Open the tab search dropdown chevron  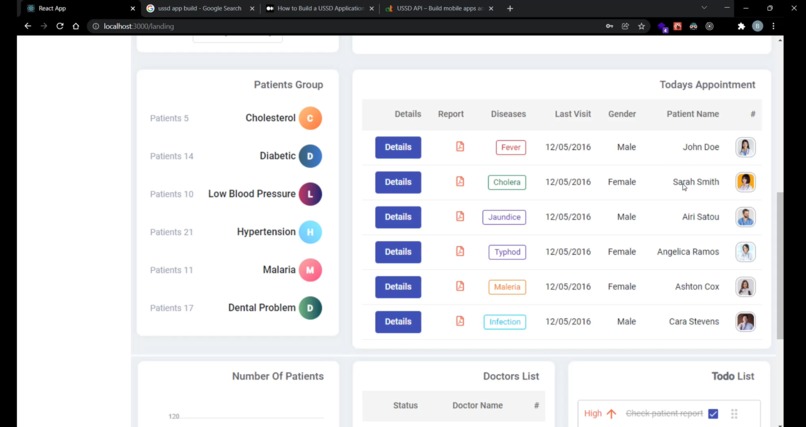pyautogui.click(x=704, y=8)
